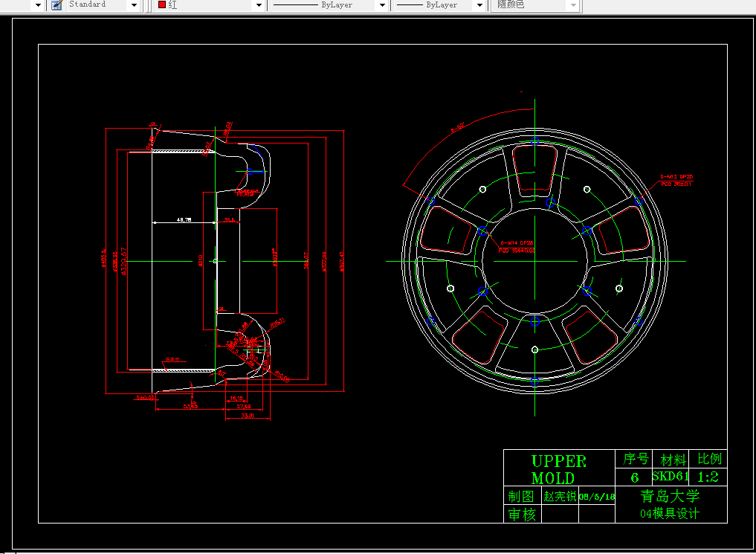Select the drafter name 赵宪锐
The height and width of the screenshot is (554, 756).
(x=560, y=496)
